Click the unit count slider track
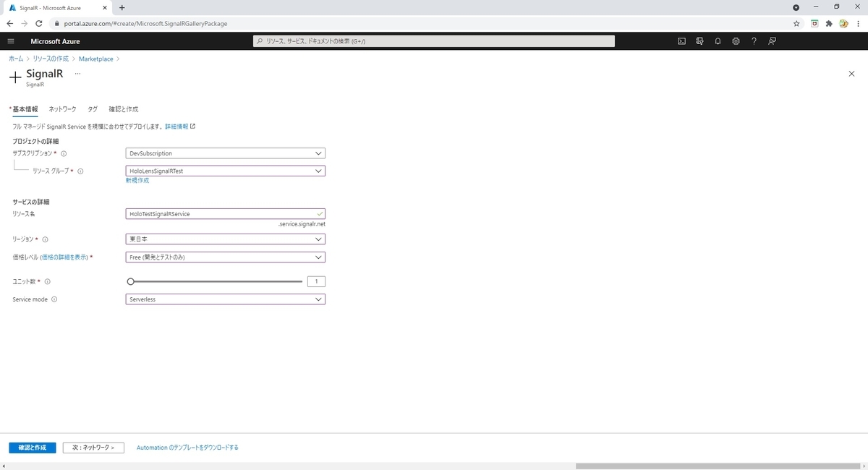The image size is (868, 470). pos(215,281)
